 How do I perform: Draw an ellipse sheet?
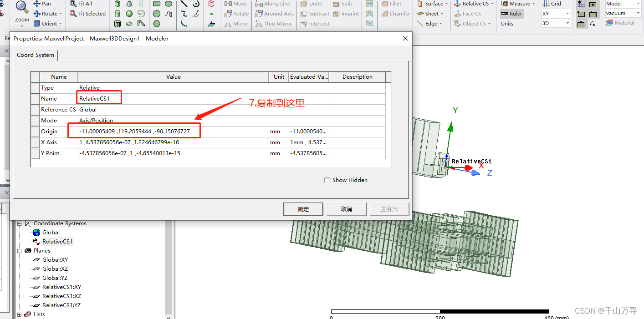tap(169, 4)
